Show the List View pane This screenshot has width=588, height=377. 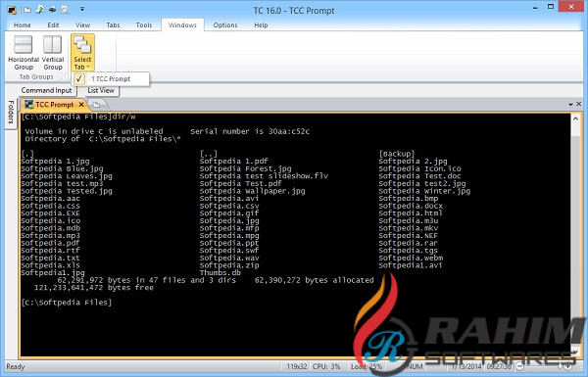pos(101,90)
